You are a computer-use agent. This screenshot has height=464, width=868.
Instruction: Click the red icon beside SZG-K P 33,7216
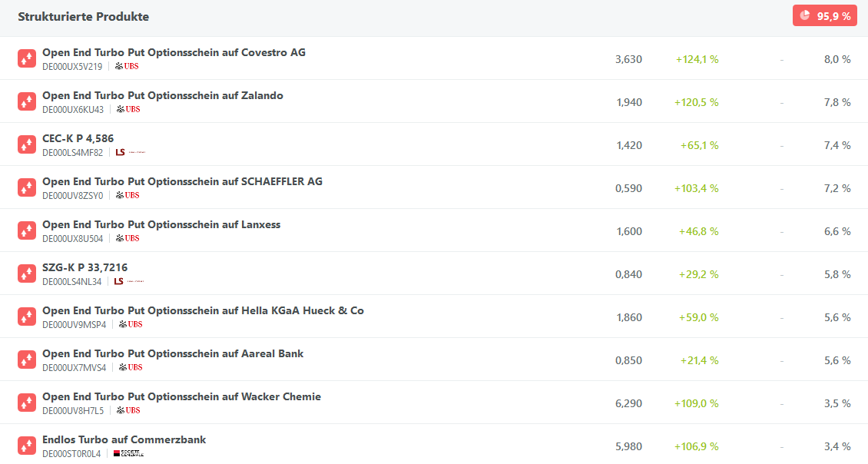(x=27, y=273)
